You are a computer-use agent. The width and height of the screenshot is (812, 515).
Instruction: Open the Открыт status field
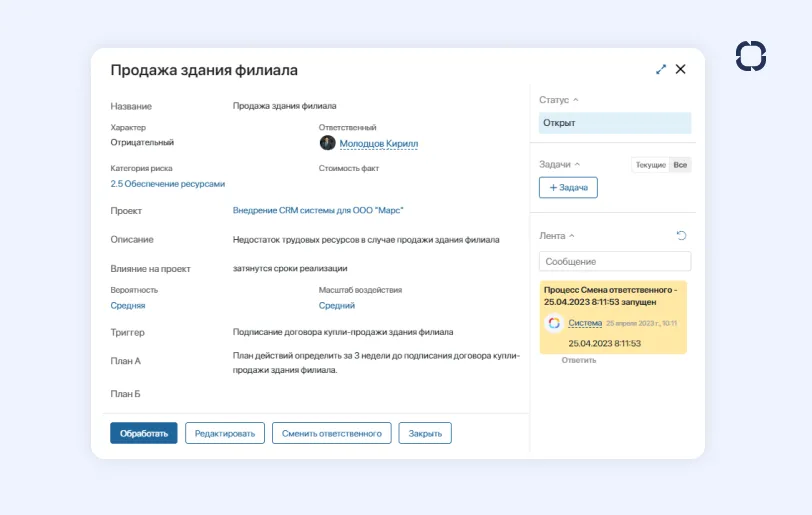(614, 123)
